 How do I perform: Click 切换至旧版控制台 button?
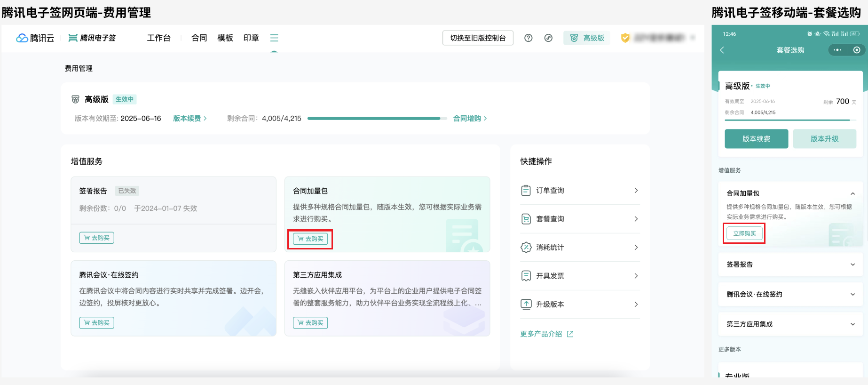[x=478, y=38]
